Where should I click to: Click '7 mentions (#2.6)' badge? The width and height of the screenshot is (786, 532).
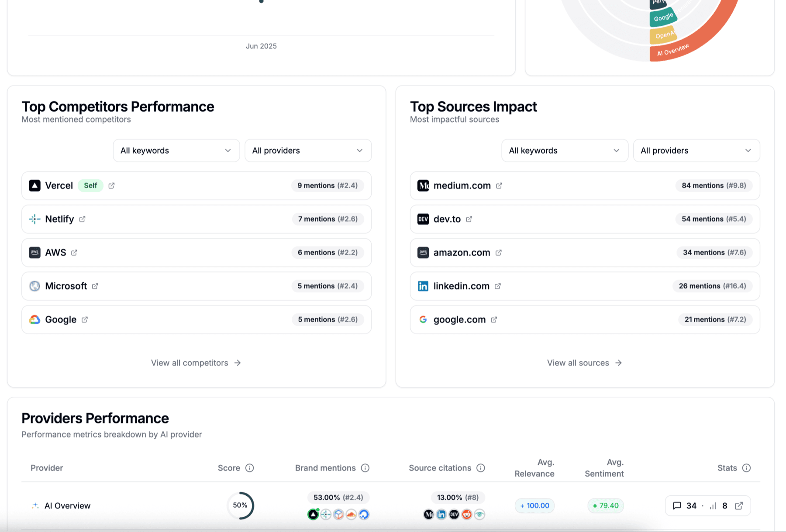(x=328, y=219)
